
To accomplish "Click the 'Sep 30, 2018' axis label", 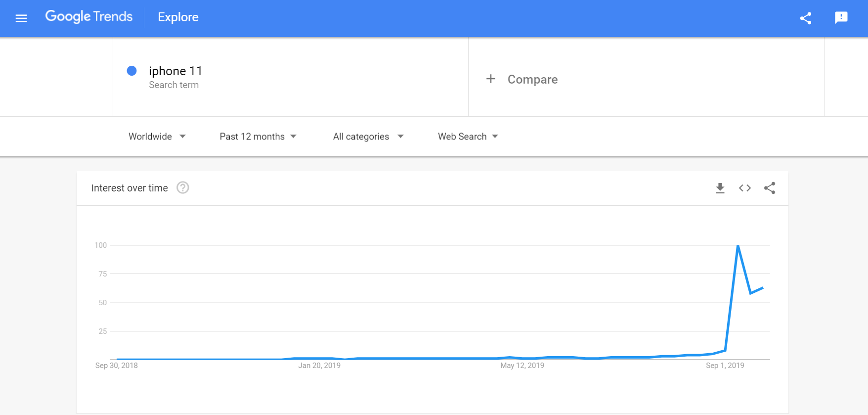I will [x=117, y=366].
